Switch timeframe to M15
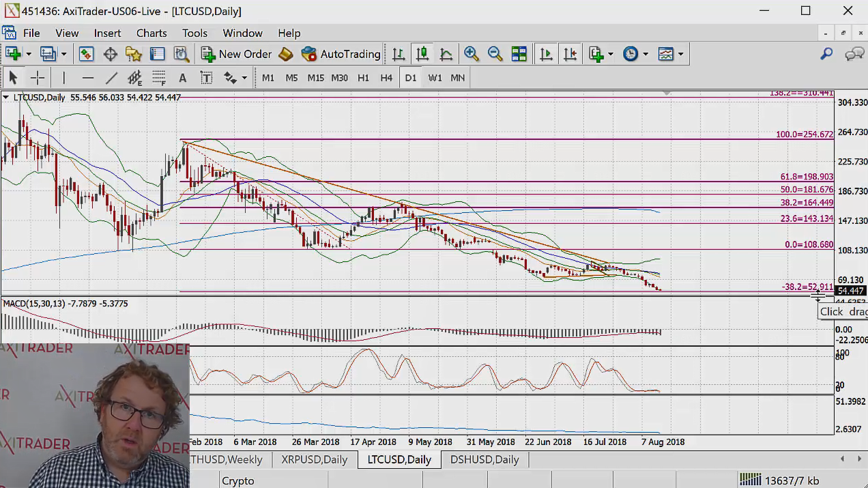868x488 pixels. [315, 78]
